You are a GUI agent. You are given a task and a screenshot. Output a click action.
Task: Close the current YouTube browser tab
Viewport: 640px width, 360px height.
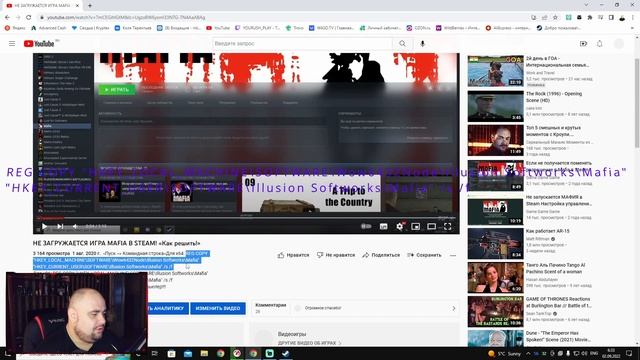coord(76,6)
